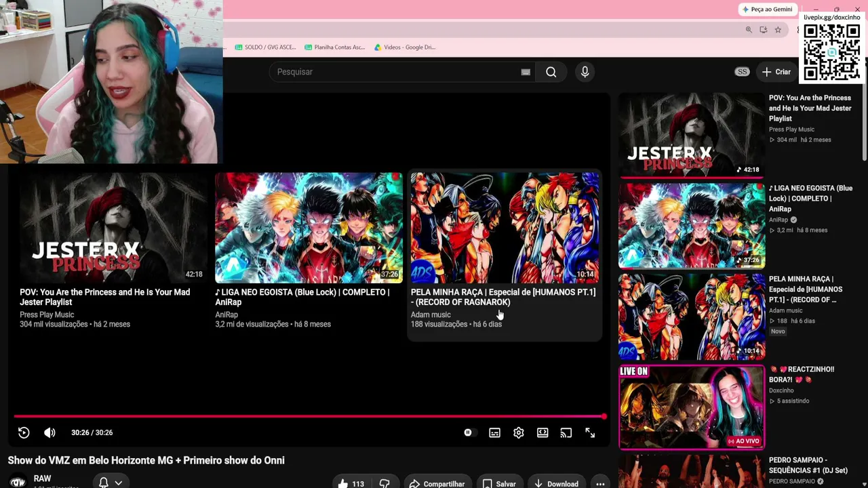The image size is (868, 488).
Task: Click sidebar title 'PEDRO SAMPAIO - SEQUÊNCIAS #1'
Action: pos(808,465)
